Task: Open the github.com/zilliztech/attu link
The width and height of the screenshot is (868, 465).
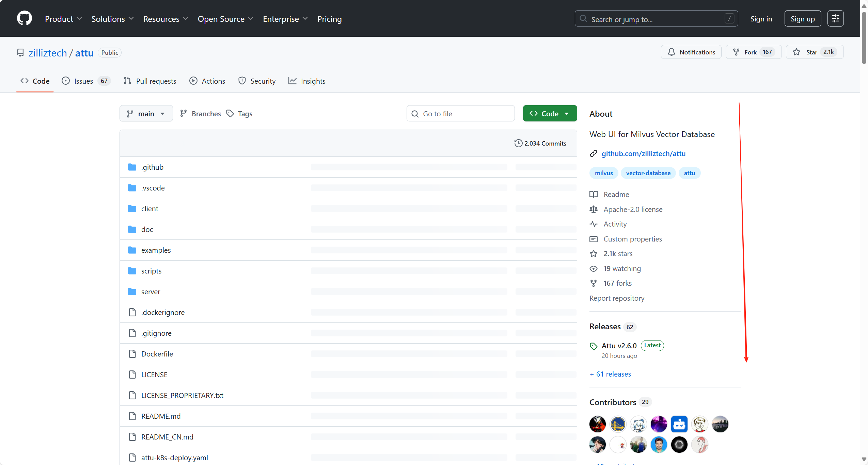Action: click(x=643, y=153)
